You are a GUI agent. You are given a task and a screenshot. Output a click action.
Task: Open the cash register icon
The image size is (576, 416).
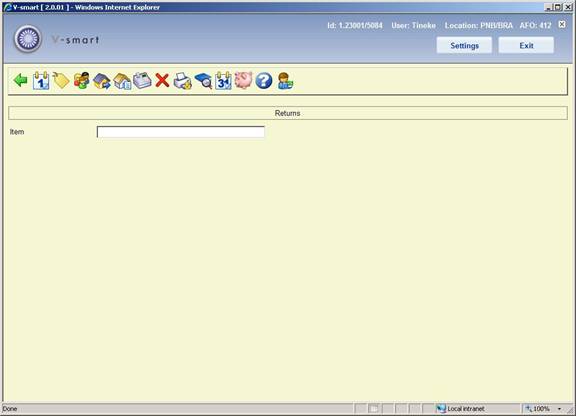(142, 80)
